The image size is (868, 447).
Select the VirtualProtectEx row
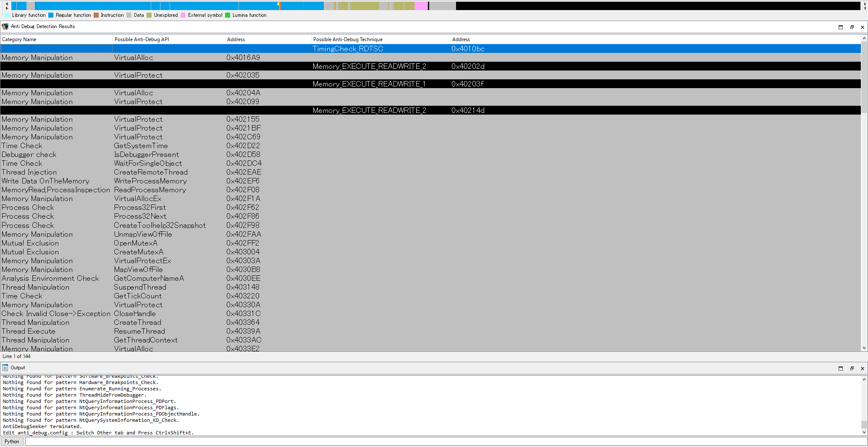click(x=430, y=261)
